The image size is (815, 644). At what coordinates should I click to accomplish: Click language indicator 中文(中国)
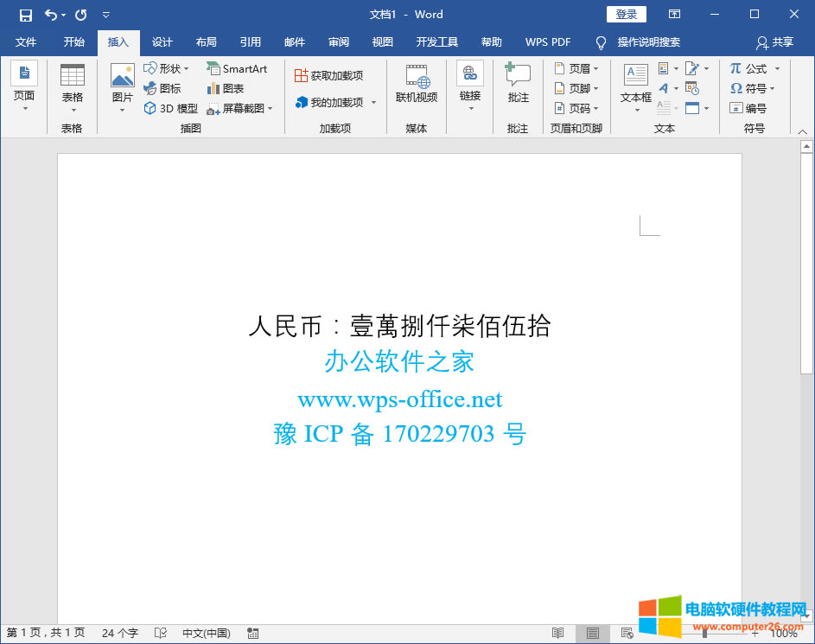tap(207, 633)
